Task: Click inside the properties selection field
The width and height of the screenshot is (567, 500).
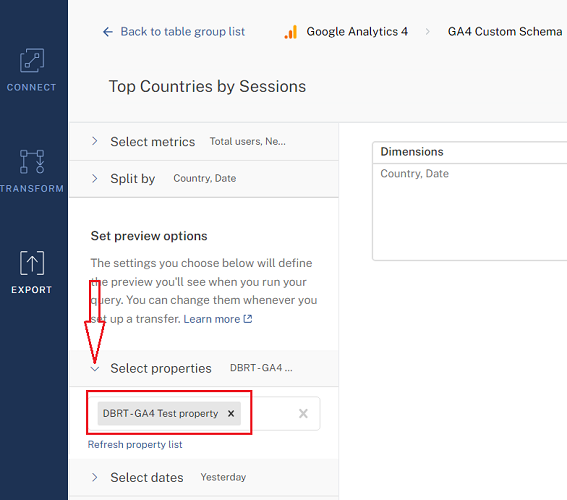Action: pyautogui.click(x=273, y=413)
